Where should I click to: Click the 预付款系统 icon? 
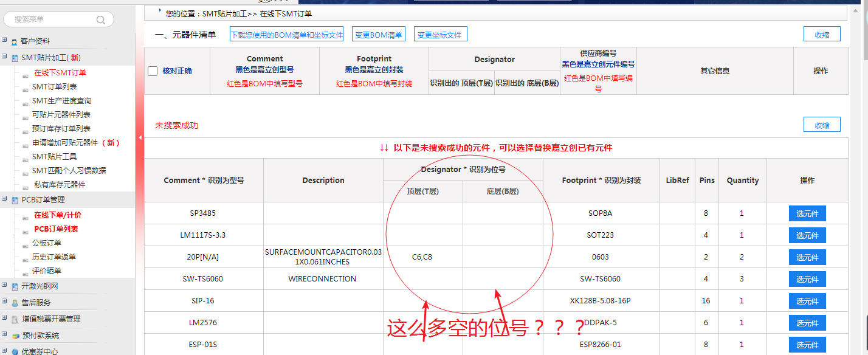(x=15, y=336)
